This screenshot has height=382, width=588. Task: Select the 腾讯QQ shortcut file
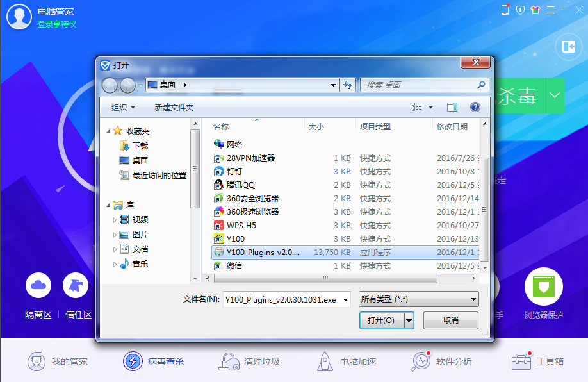(241, 185)
